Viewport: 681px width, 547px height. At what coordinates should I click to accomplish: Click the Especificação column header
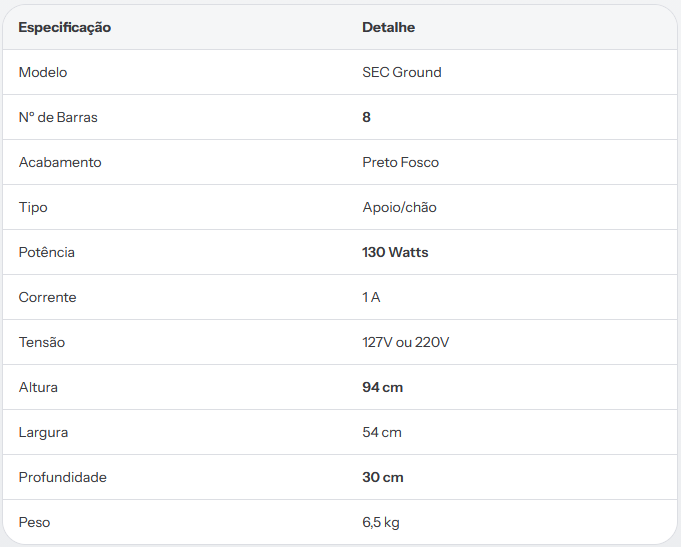pos(65,27)
